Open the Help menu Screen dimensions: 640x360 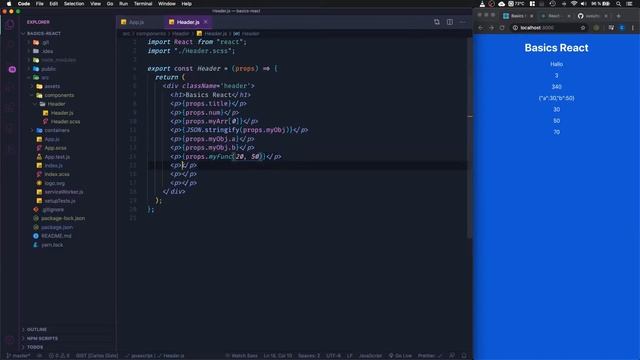point(187,4)
